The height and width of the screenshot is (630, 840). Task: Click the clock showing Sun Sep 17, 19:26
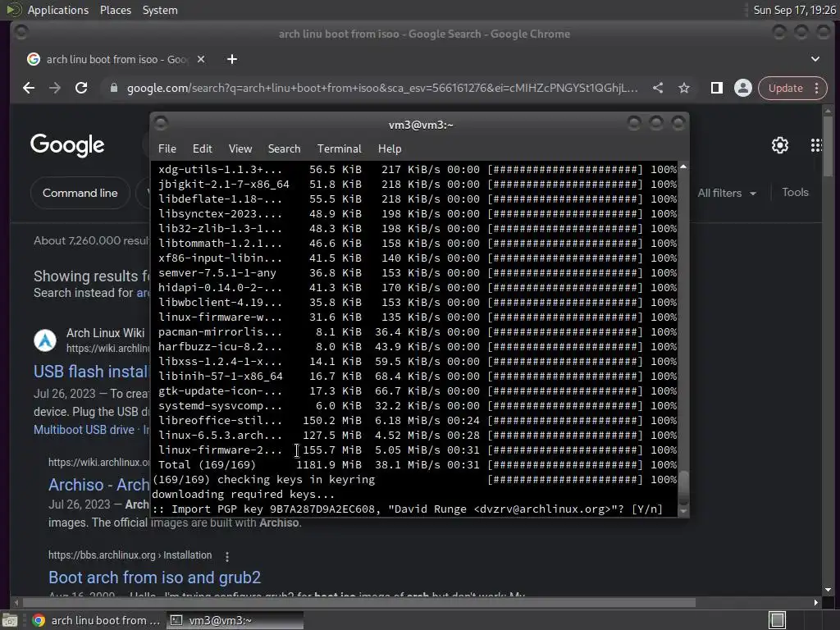click(x=794, y=10)
